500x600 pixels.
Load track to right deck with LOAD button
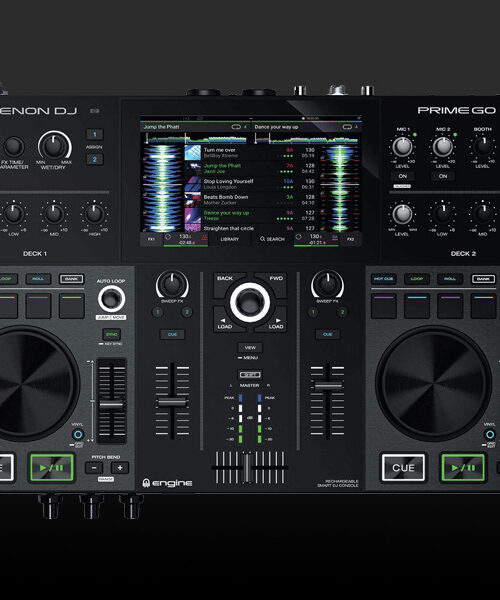click(274, 321)
